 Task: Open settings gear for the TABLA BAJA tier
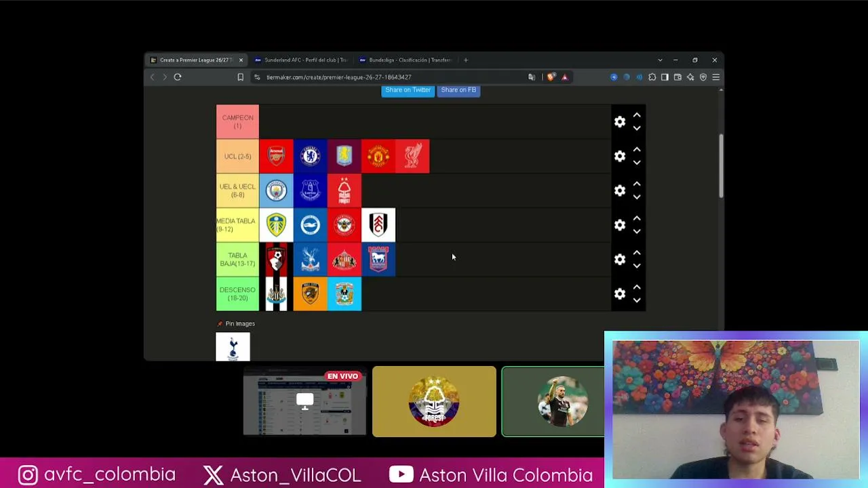click(620, 260)
